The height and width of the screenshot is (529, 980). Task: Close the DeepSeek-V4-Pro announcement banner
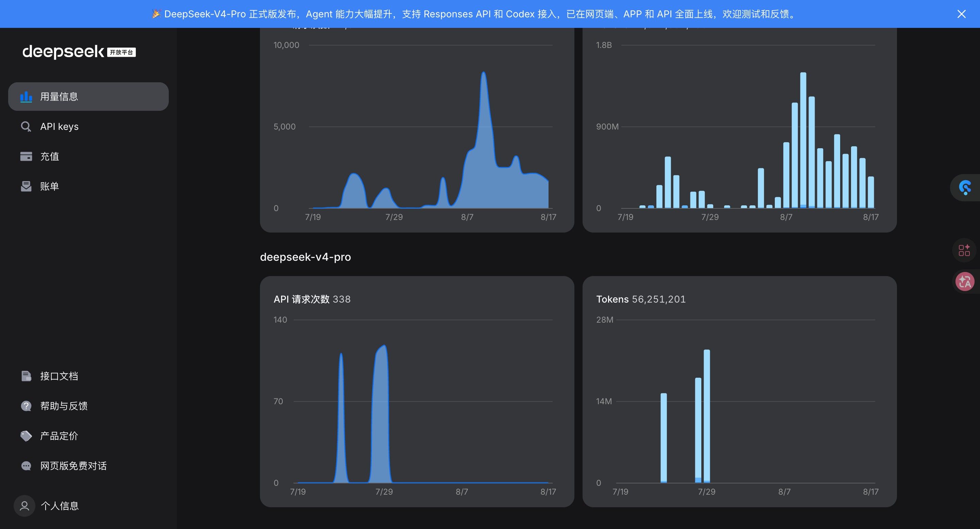961,14
